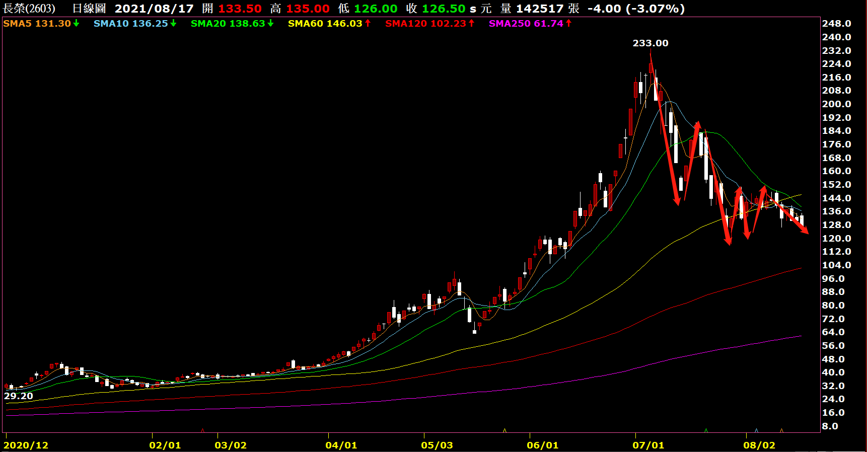Select the SMA5 131.30 indicator label
The height and width of the screenshot is (452, 868).
pyautogui.click(x=37, y=23)
